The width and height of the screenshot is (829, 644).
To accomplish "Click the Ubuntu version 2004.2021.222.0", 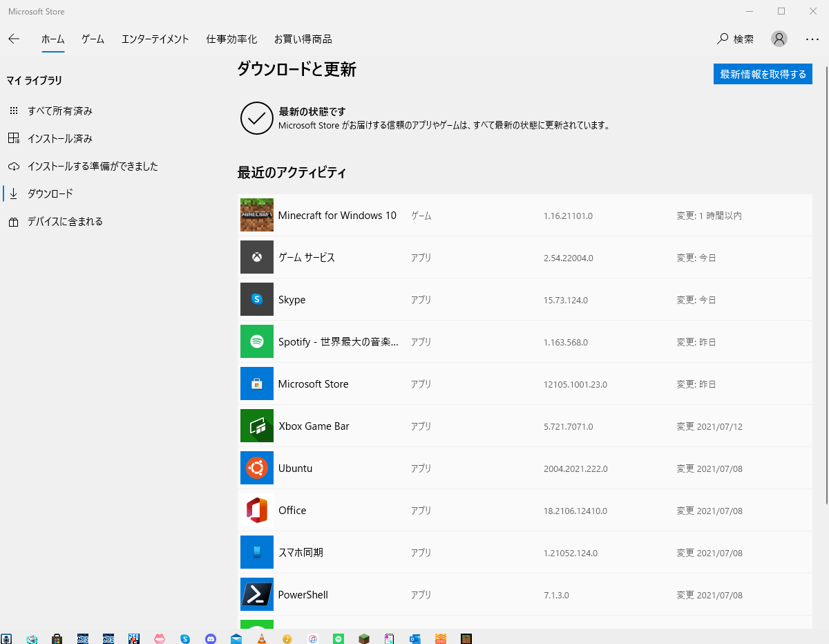I will (575, 469).
